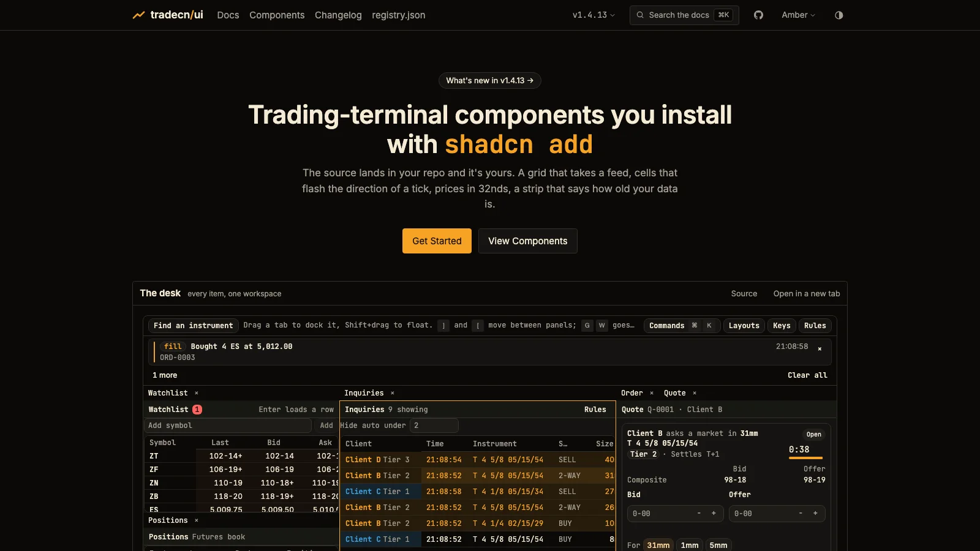Select the ZB watchlist row
The height and width of the screenshot is (551, 980).
pos(241,496)
